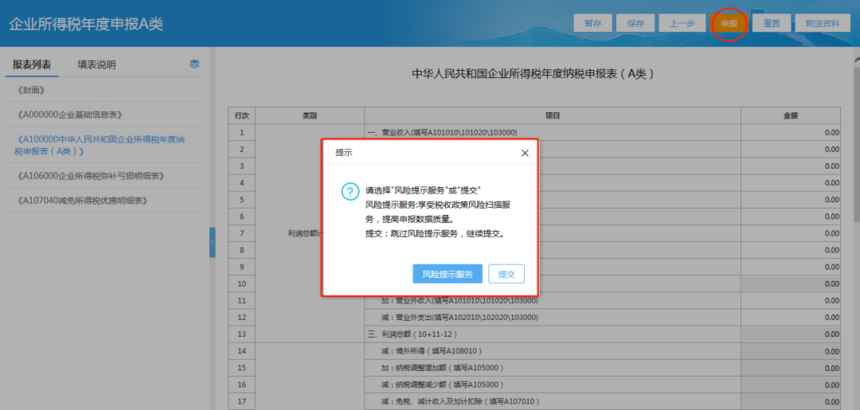The width and height of the screenshot is (860, 410).
Task: Click the 风险提示服务 button
Action: [448, 274]
